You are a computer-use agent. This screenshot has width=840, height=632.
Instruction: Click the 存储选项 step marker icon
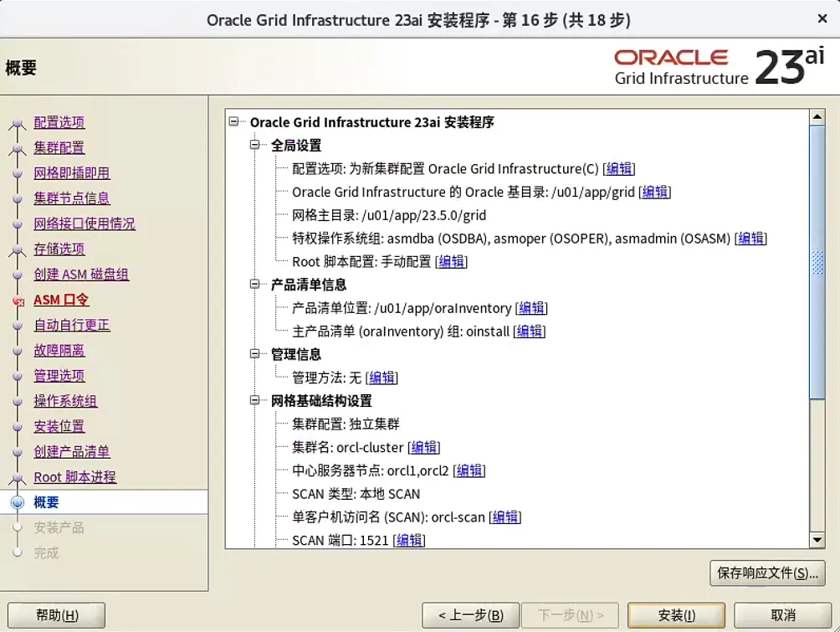click(x=18, y=249)
